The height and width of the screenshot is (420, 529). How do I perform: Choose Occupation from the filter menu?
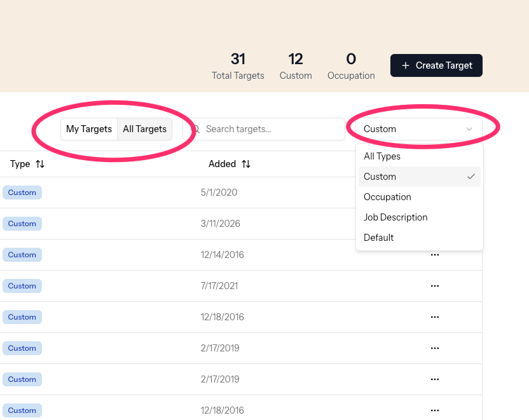(x=420, y=197)
